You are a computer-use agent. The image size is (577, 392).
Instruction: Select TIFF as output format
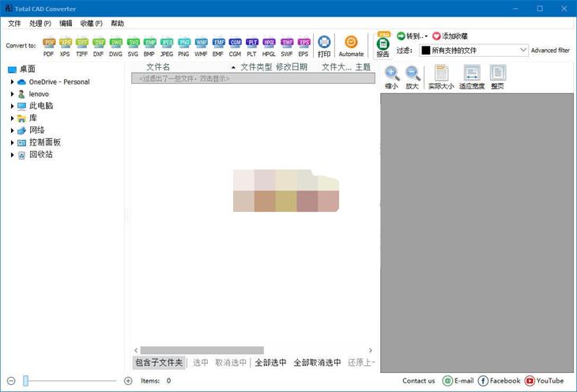pos(81,47)
